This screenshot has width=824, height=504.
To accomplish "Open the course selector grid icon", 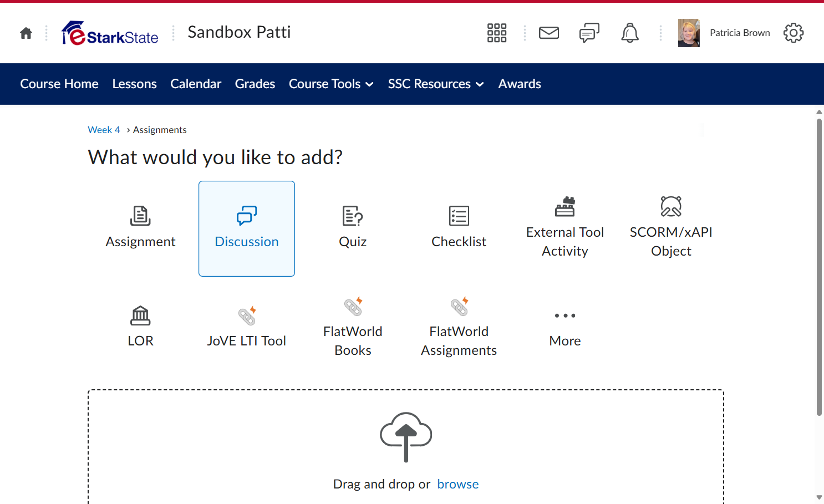I will (x=497, y=33).
